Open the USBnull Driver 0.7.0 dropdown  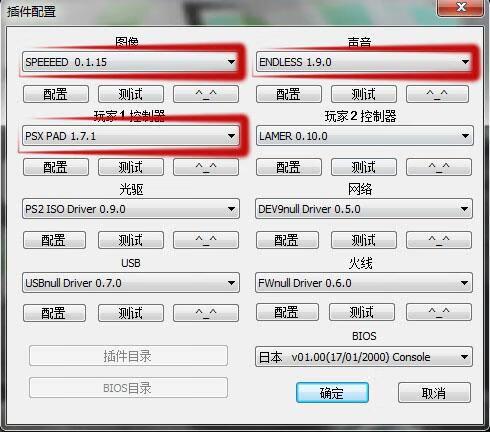[x=130, y=283]
